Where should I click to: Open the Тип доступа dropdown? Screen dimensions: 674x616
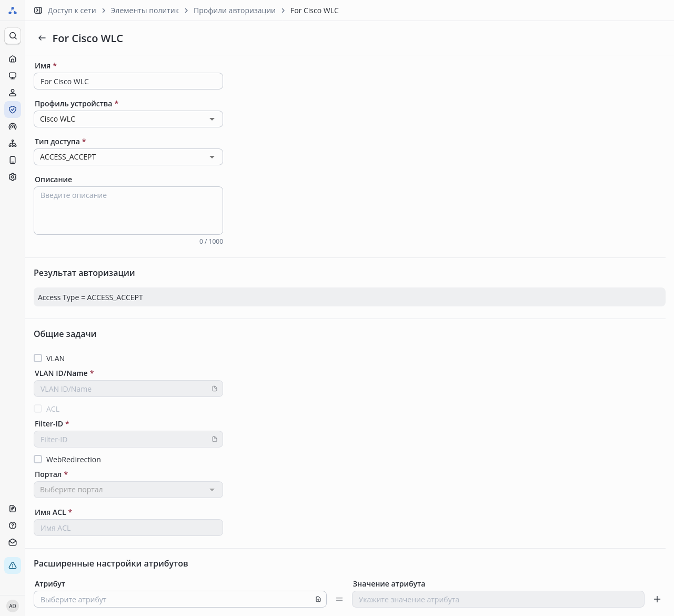128,157
